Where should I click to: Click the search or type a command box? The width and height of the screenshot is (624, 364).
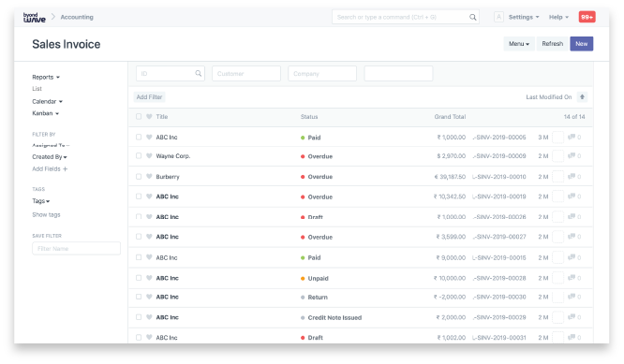[x=406, y=17]
